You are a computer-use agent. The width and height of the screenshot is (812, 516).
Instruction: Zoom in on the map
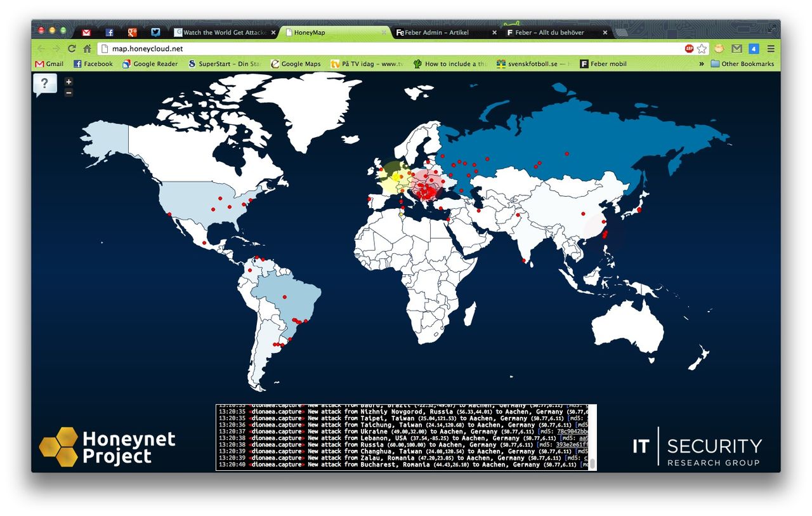click(x=69, y=81)
